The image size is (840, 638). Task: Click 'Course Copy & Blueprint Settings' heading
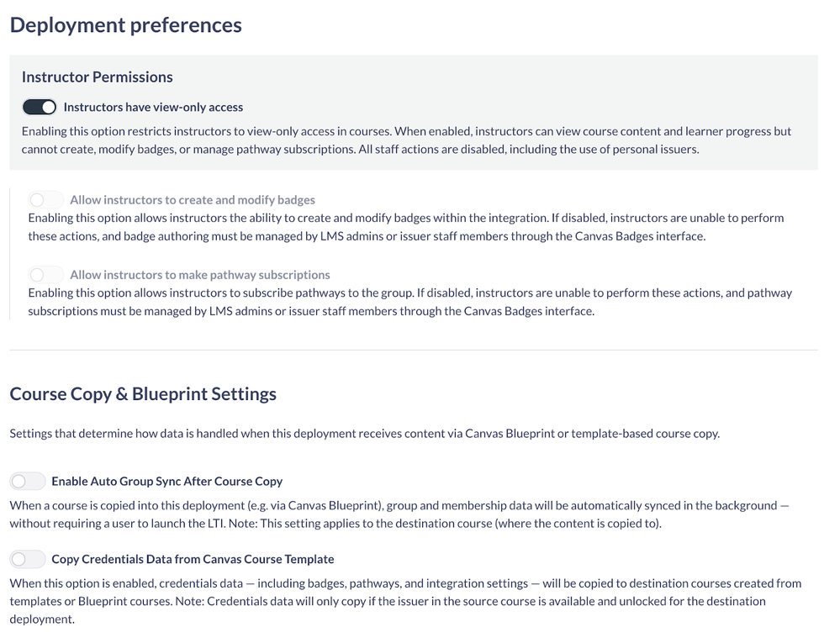tap(143, 394)
